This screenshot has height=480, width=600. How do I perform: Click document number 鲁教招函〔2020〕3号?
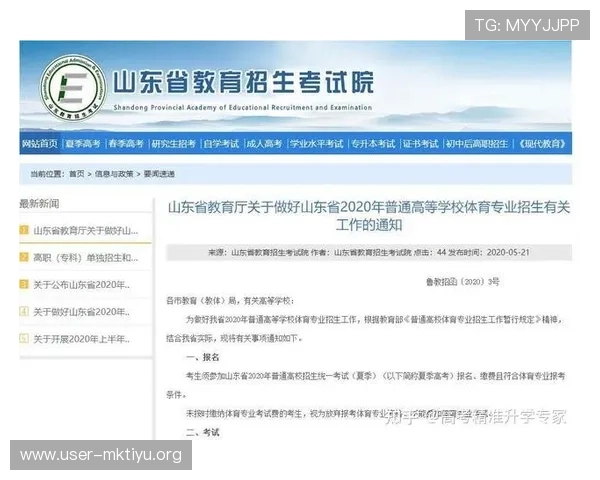(x=463, y=282)
